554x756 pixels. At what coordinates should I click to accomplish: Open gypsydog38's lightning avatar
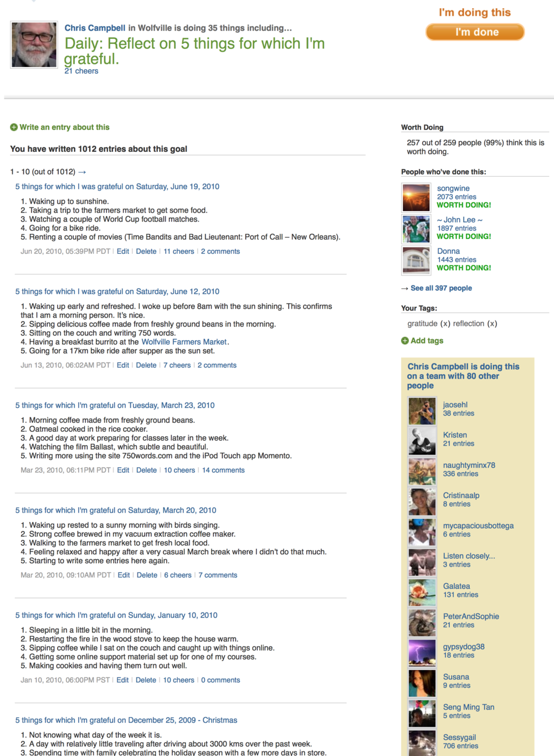click(x=422, y=653)
